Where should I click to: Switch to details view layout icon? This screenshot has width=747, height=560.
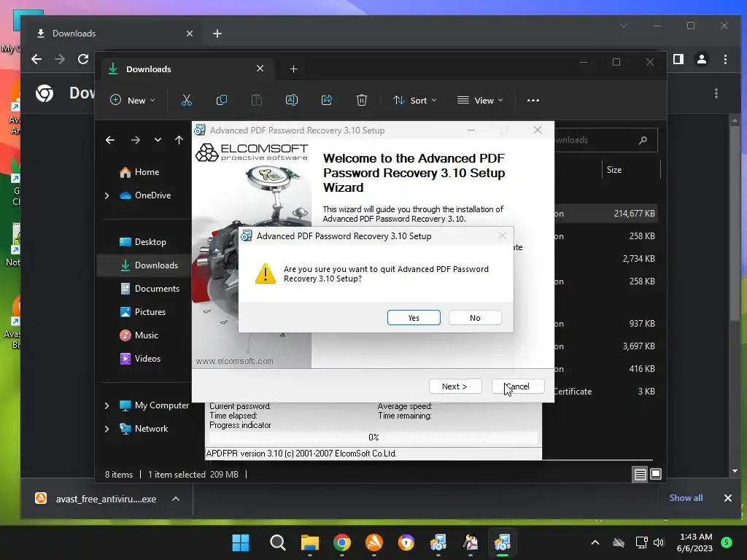pos(640,474)
